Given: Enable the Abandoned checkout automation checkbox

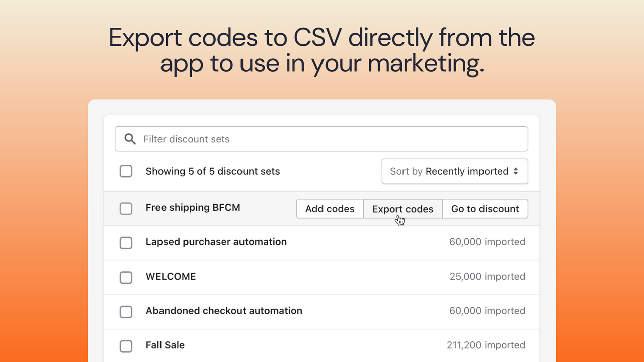Looking at the screenshot, I should click(126, 312).
